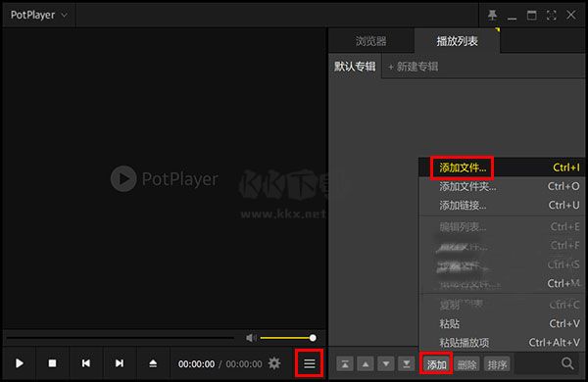Image resolution: width=588 pixels, height=382 pixels.
Task: Select 编辑列表... from the menu
Action: (502, 227)
